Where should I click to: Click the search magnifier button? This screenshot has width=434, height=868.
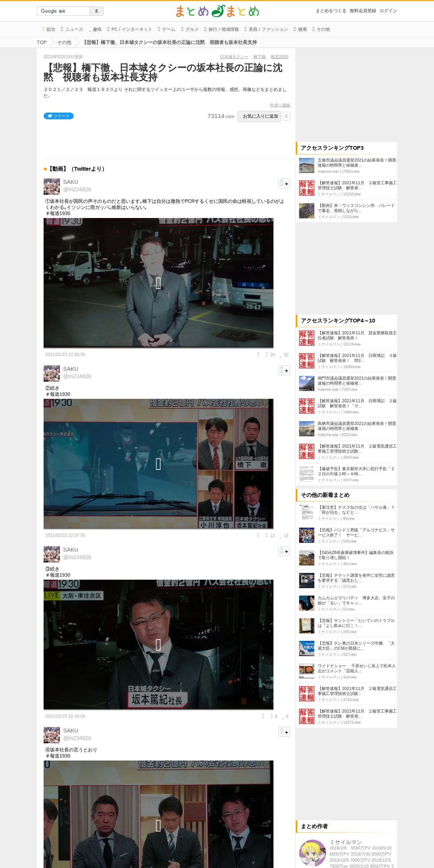click(96, 11)
